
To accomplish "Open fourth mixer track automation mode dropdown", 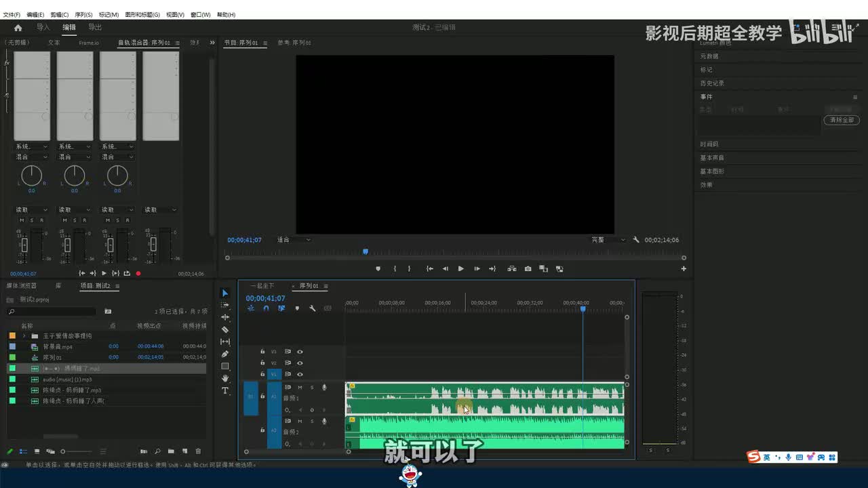I will click(x=160, y=210).
